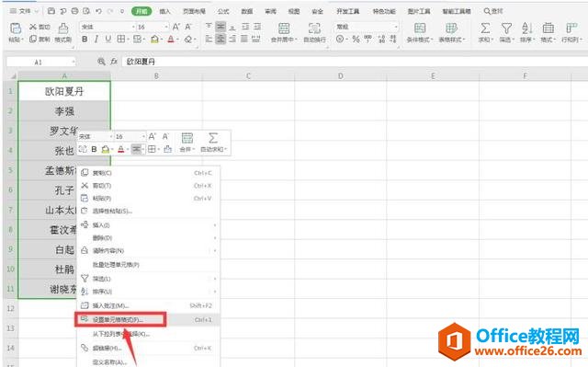Image resolution: width=588 pixels, height=367 pixels.
Task: Click the Borders icon in the ribbon
Action: [120, 39]
